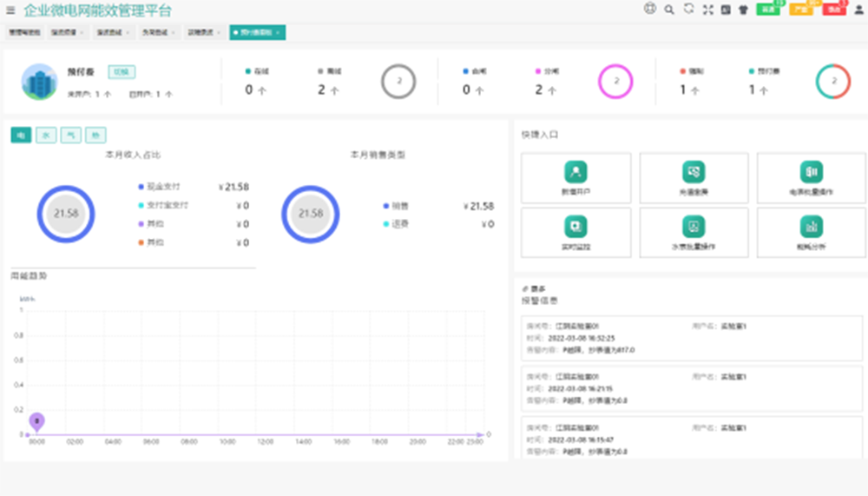Viewport: 868px width, 496px height.
Task: Open the 水表批量操作 quick entry
Action: click(694, 232)
